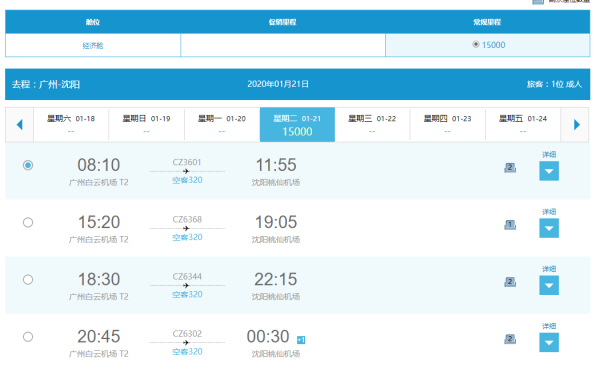600x375 pixels.
Task: Click the 旅客：1位 成人 passenger text
Action: click(554, 84)
